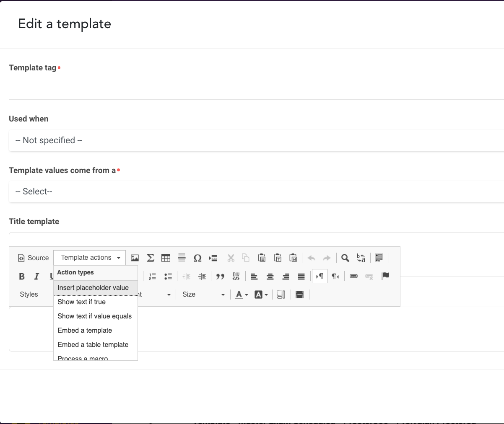
Task: Align text right
Action: [x=286, y=276]
